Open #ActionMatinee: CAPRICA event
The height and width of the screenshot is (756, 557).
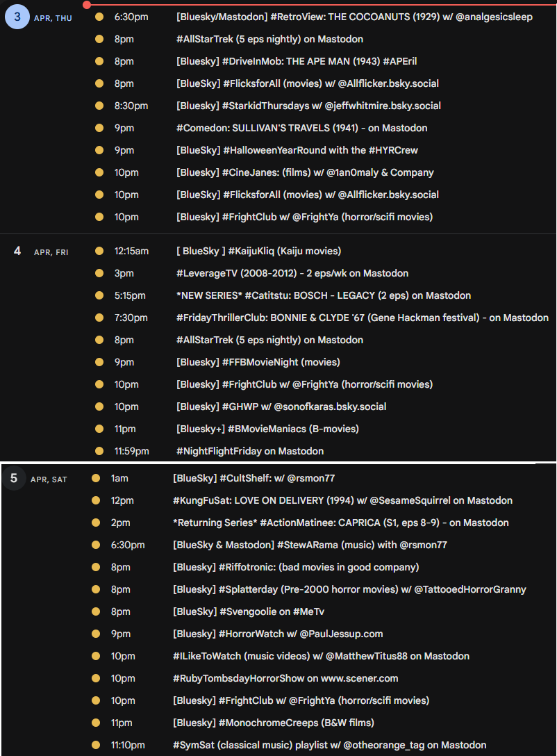(340, 522)
